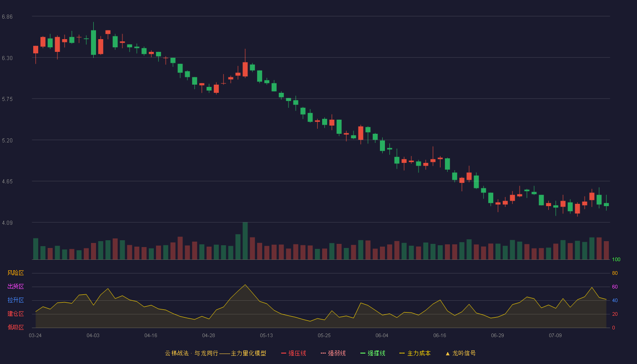The image size is (637, 364).
Task: Click the last candlestick at the chart's right end
Action: (606, 203)
